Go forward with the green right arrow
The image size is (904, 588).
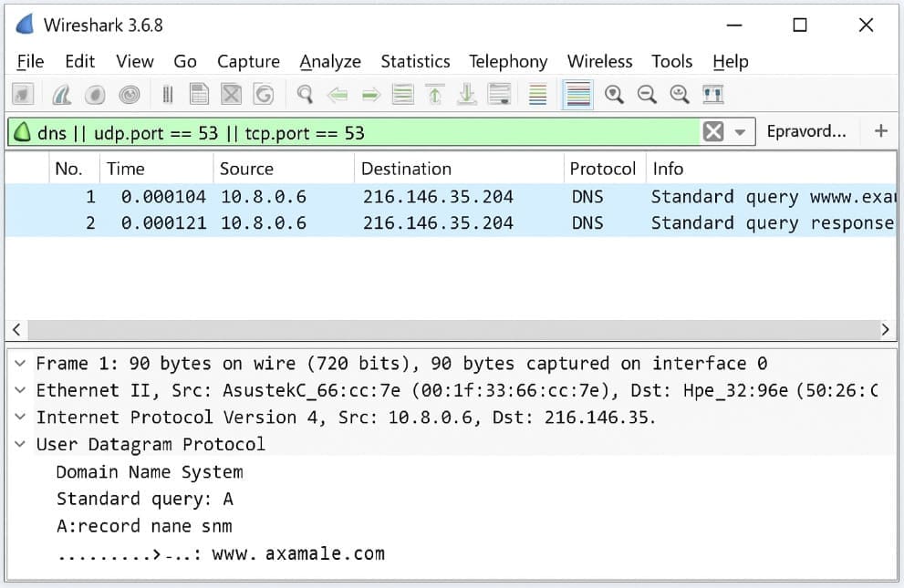tap(370, 95)
